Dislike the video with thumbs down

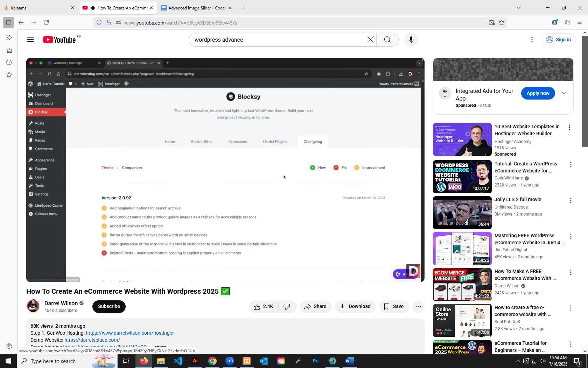pyautogui.click(x=287, y=307)
